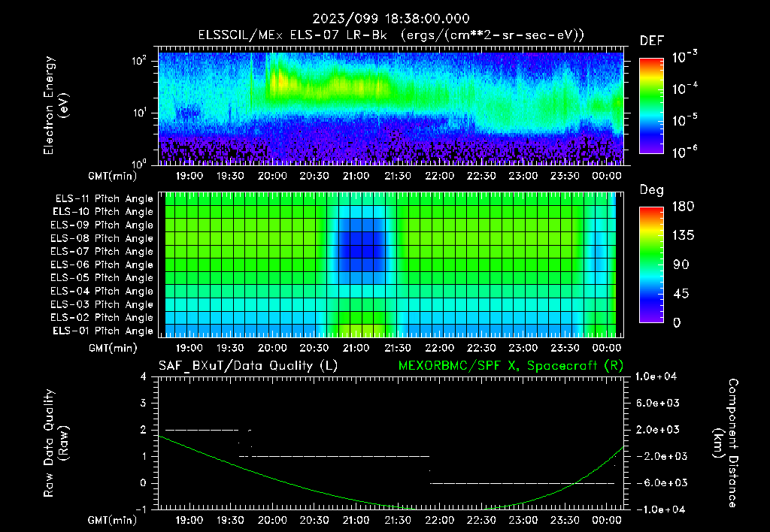Click data quality tick label 4
This screenshot has width=770, height=532.
click(144, 377)
